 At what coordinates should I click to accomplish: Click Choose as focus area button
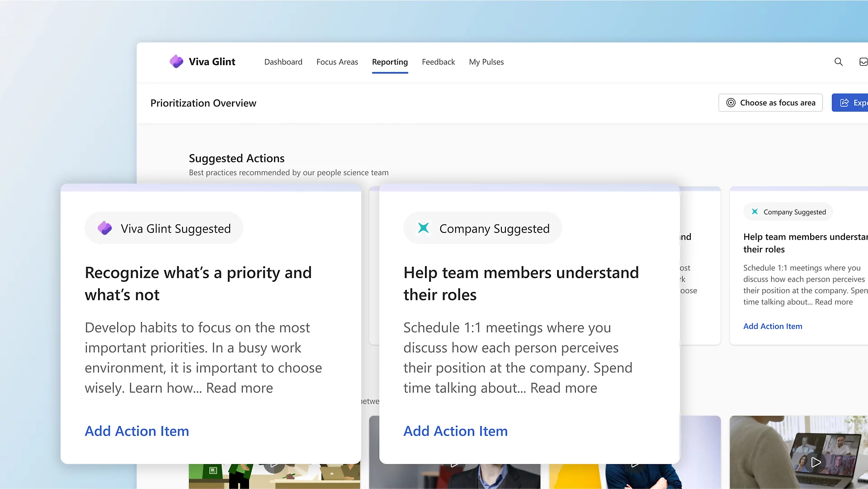click(x=770, y=103)
